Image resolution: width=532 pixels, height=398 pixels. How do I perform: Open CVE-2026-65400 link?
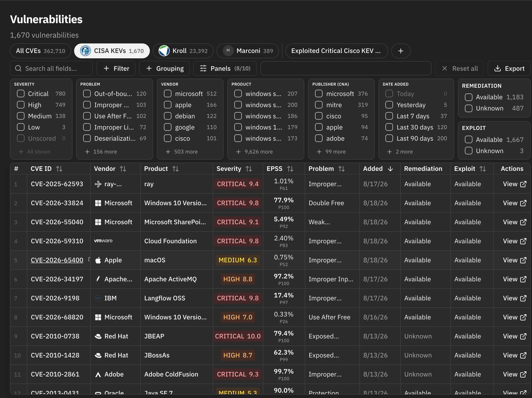(x=57, y=260)
